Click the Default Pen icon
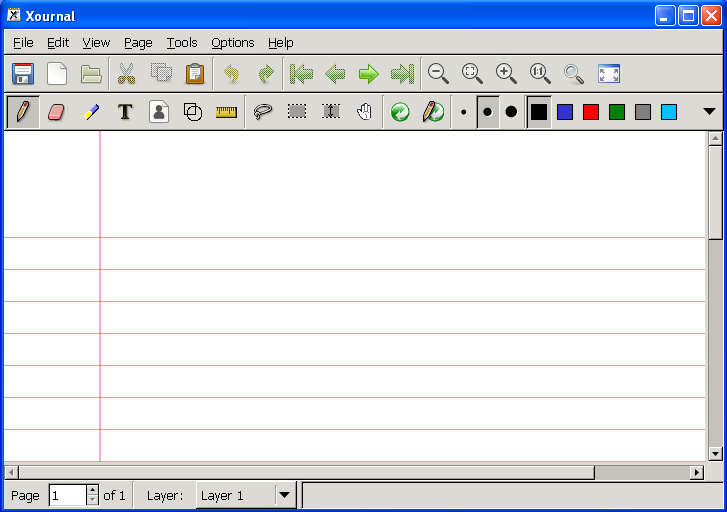727x512 pixels. pos(433,112)
